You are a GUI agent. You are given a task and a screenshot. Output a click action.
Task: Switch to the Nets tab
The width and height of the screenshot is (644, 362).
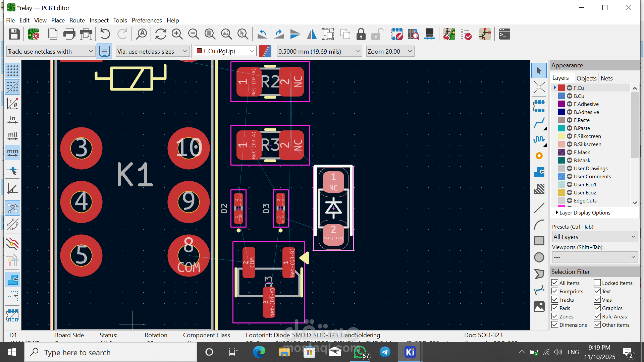coord(606,78)
